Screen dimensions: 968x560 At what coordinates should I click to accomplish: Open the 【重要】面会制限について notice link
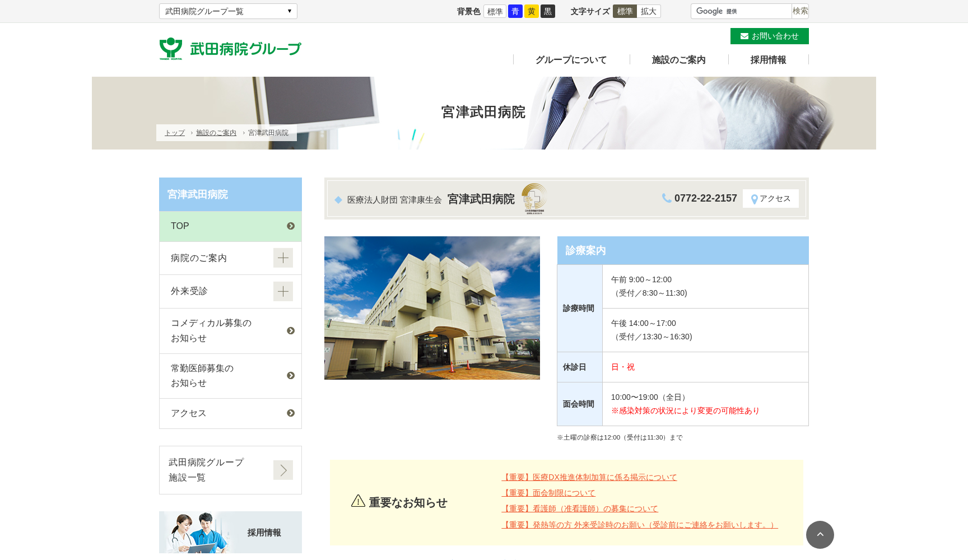548,493
